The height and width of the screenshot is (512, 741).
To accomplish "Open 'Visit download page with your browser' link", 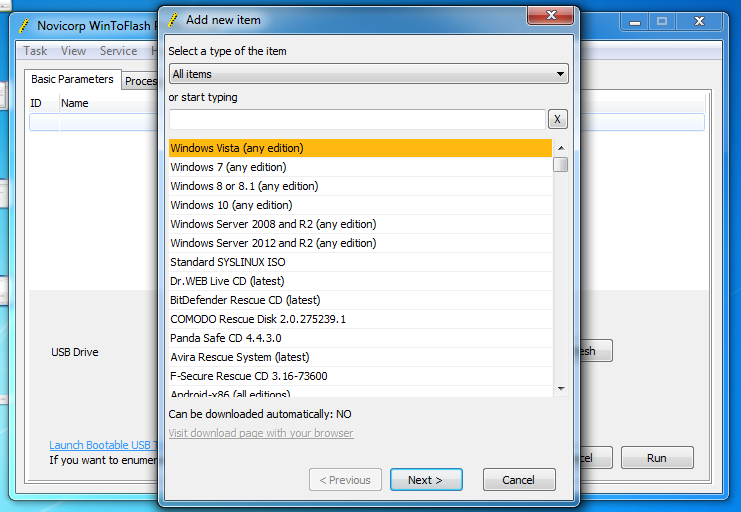I will tap(261, 433).
